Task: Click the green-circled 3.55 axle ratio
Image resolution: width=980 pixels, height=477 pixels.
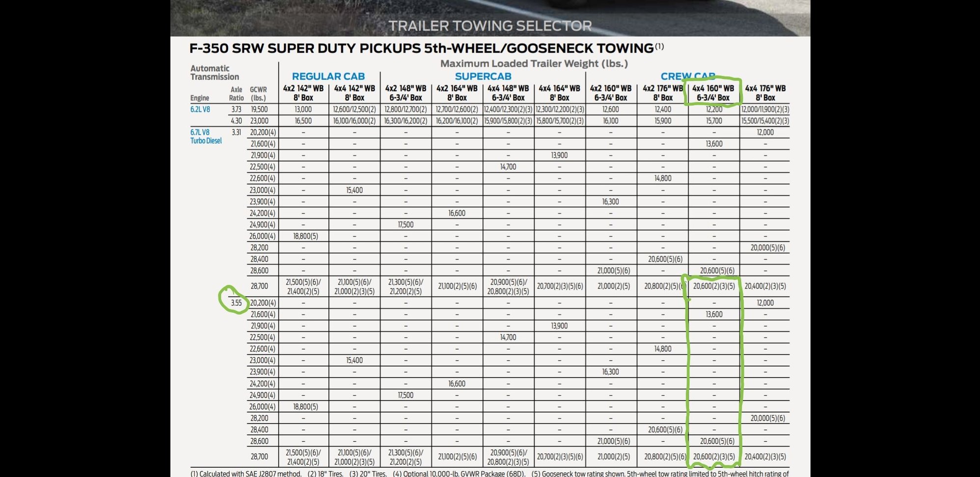Action: pyautogui.click(x=236, y=303)
